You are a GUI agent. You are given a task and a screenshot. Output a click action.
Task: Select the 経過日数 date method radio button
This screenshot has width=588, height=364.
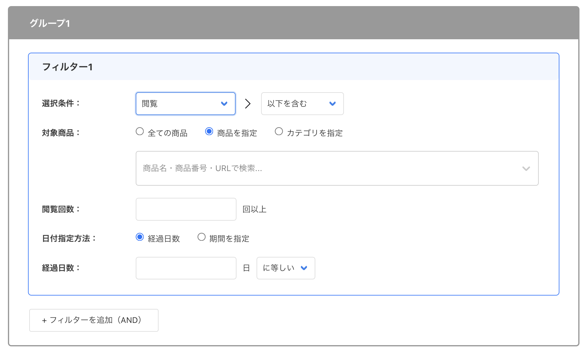pyautogui.click(x=140, y=237)
